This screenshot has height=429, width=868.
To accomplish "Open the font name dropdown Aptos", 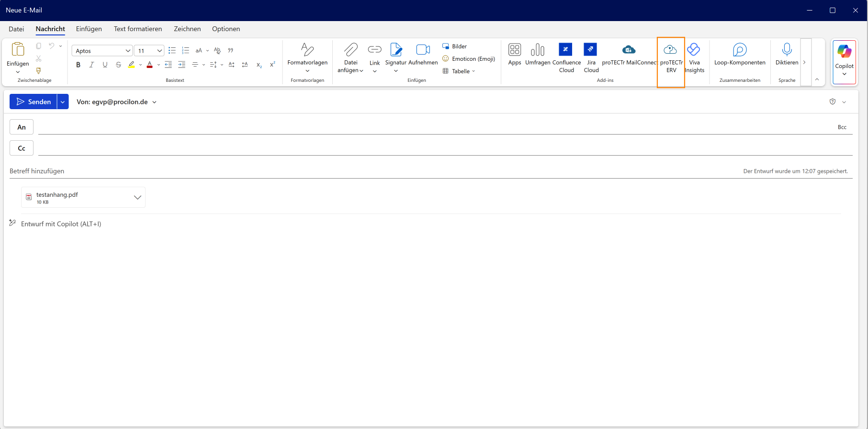I will (128, 51).
